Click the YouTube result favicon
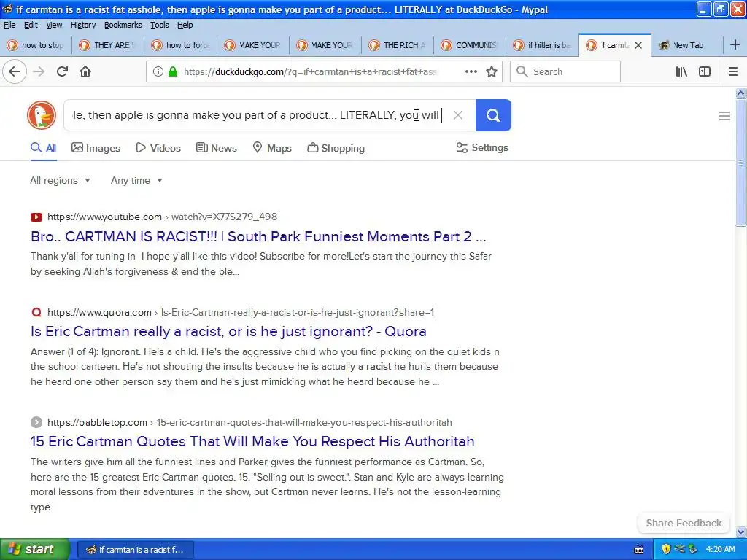Screen dimensions: 747x560 point(36,217)
